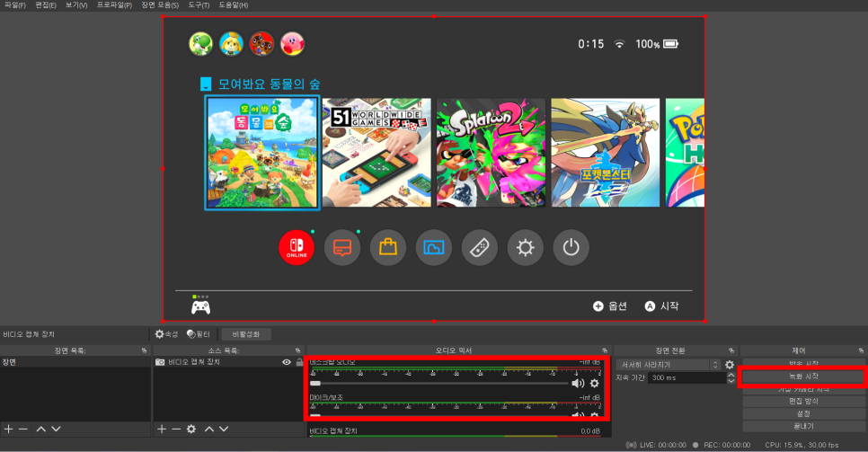Click the eShop bag icon in preview
The height and width of the screenshot is (452, 868).
click(388, 247)
